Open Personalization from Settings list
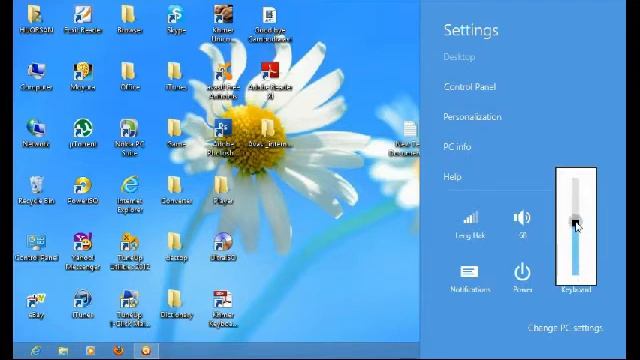This screenshot has width=640, height=360. tap(472, 117)
